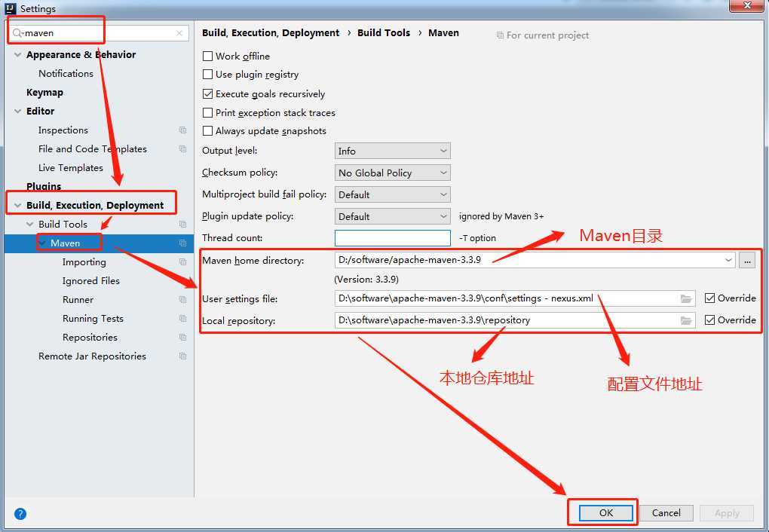The image size is (769, 532).
Task: Open the Ignored Files page
Action: [x=90, y=281]
